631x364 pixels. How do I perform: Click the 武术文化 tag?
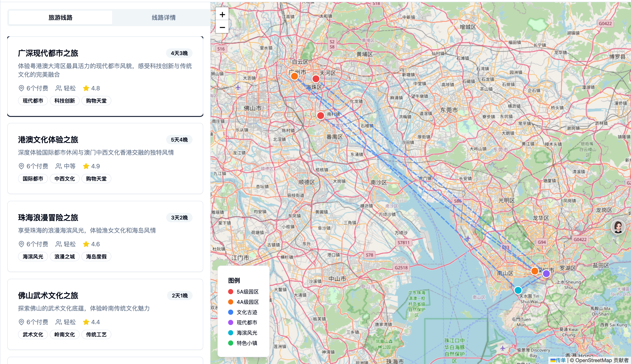coord(33,334)
